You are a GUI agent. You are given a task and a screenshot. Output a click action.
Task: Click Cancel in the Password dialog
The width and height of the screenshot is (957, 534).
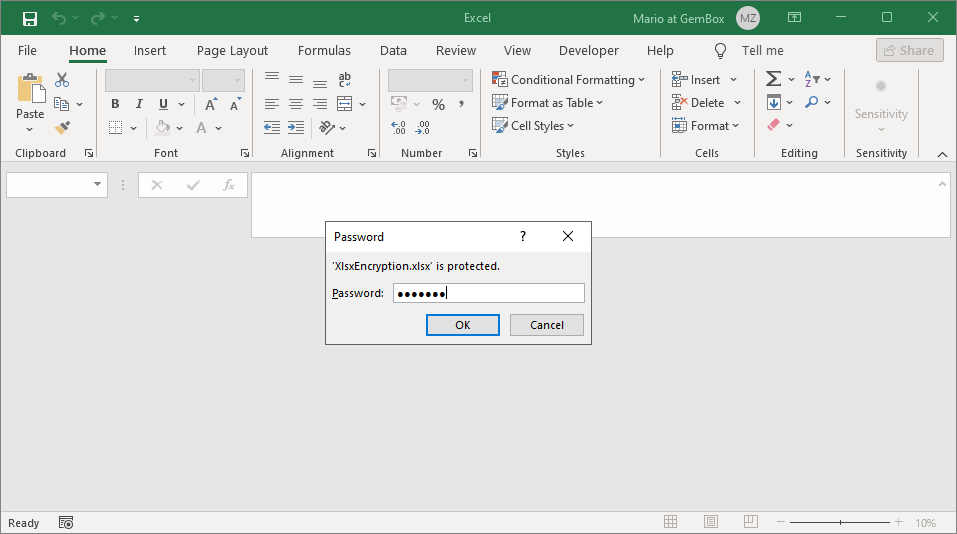(x=546, y=325)
